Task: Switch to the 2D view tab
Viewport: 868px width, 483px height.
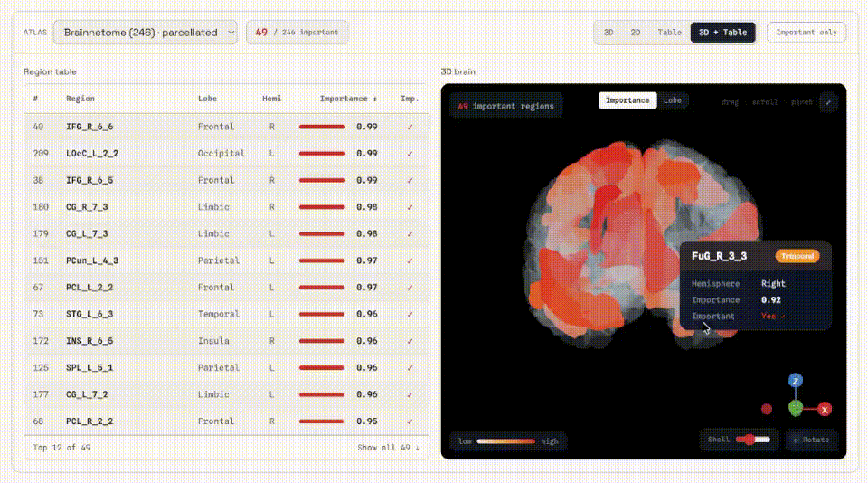Action: 636,33
